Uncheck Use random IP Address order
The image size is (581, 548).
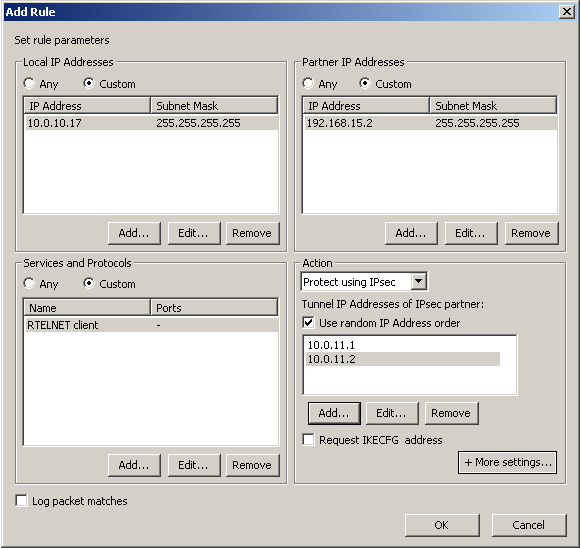point(308,322)
